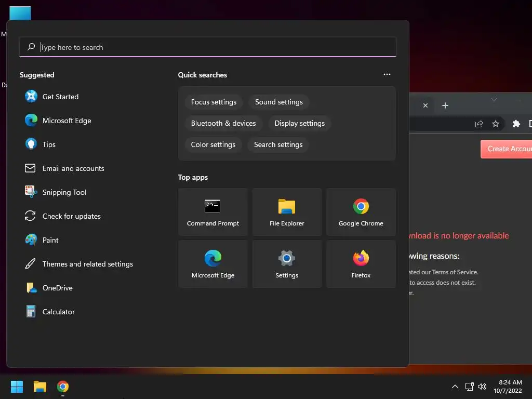This screenshot has width=532, height=399.
Task: Show hidden tray icons chevron
Action: coord(455,387)
